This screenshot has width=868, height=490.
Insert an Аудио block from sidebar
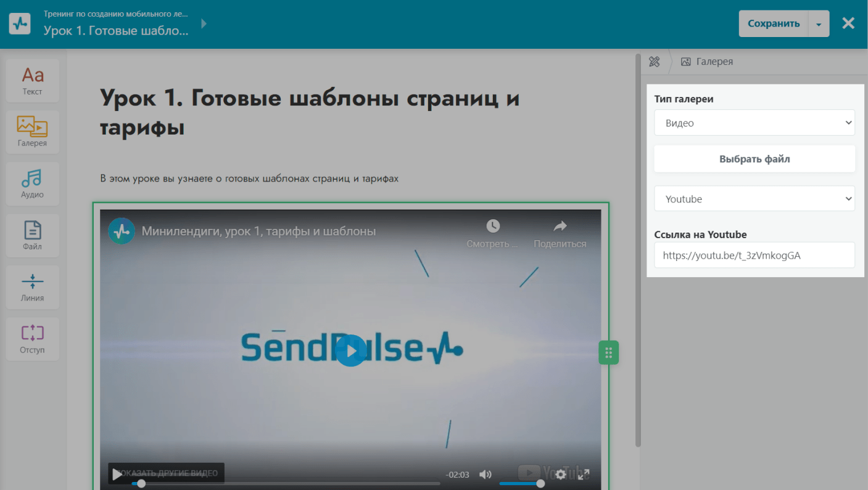(x=33, y=184)
